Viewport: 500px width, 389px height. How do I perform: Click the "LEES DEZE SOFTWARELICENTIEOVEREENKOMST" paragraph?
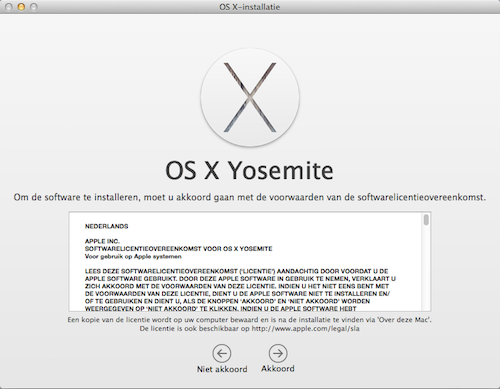240,290
